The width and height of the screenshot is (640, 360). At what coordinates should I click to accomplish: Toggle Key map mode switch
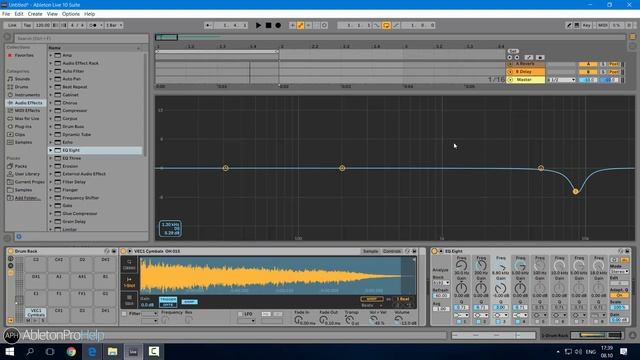[587, 25]
